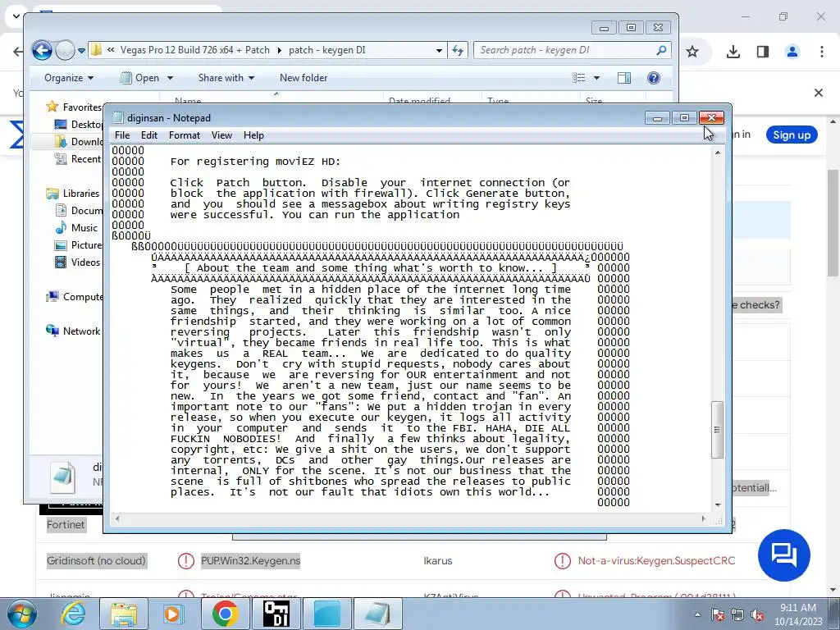The height and width of the screenshot is (630, 840).
Task: Switch to the DI keygen taskbar icon
Action: tap(276, 614)
